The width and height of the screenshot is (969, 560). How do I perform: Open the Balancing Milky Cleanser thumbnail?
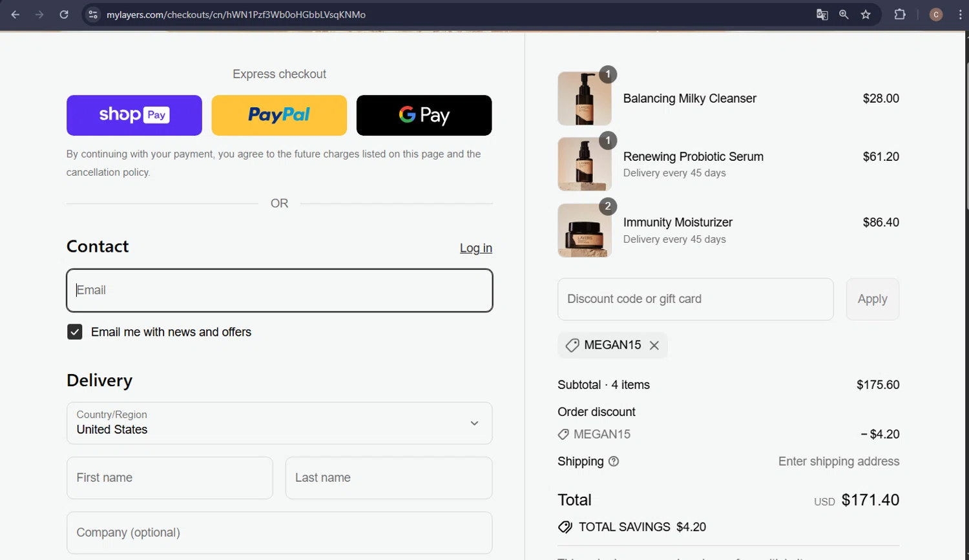coord(585,98)
